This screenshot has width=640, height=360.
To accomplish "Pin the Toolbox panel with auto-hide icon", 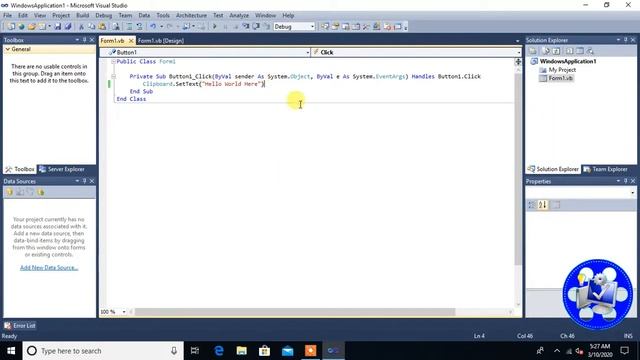I will coord(84,40).
